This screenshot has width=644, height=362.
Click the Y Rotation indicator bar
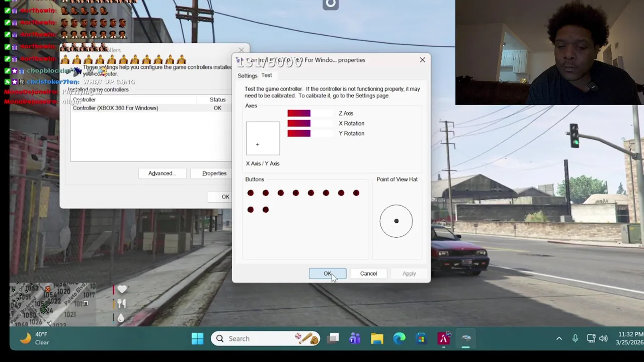(310, 133)
